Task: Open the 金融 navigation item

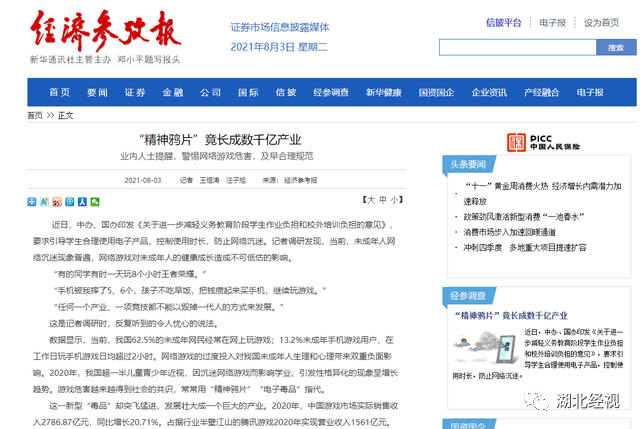Action: [172, 93]
